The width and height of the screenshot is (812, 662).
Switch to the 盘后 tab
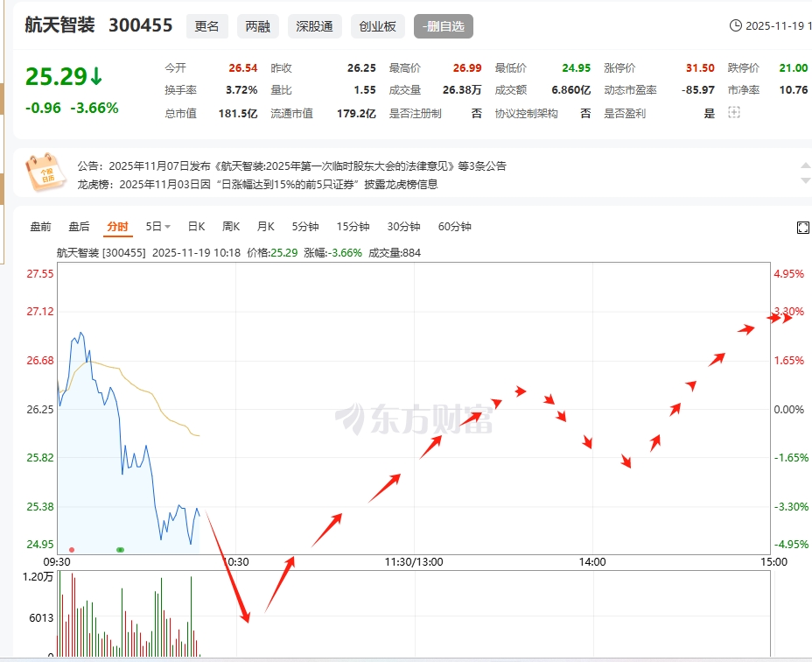79,227
